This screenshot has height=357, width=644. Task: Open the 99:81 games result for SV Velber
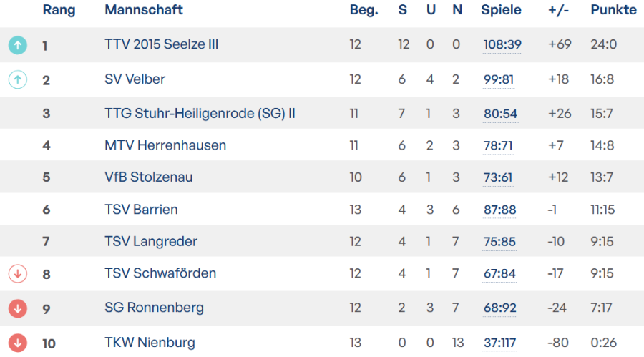[x=499, y=79]
